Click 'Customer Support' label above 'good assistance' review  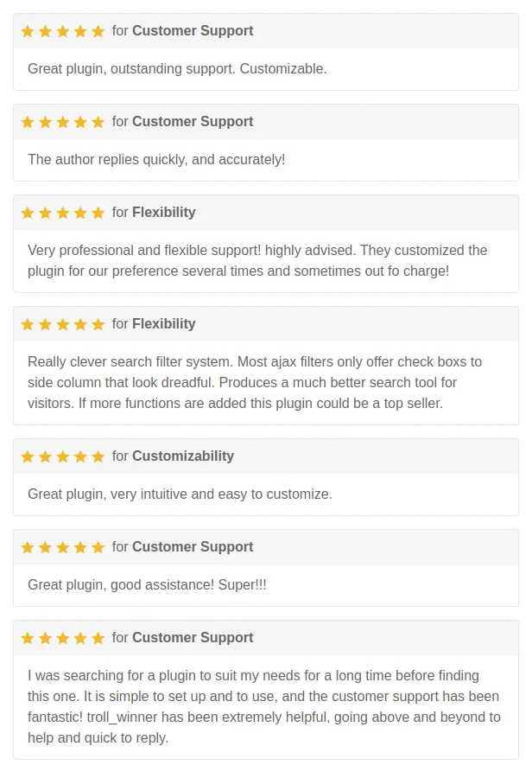tap(193, 547)
